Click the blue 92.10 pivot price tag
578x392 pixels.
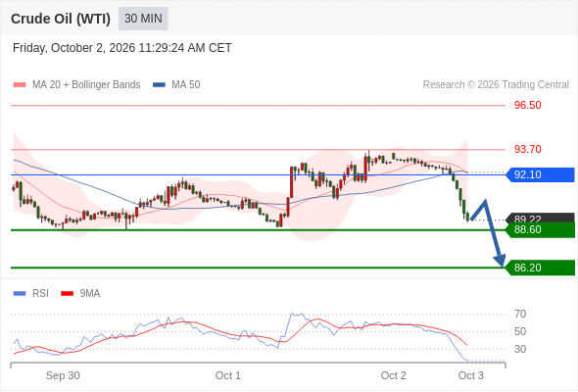[540, 174]
